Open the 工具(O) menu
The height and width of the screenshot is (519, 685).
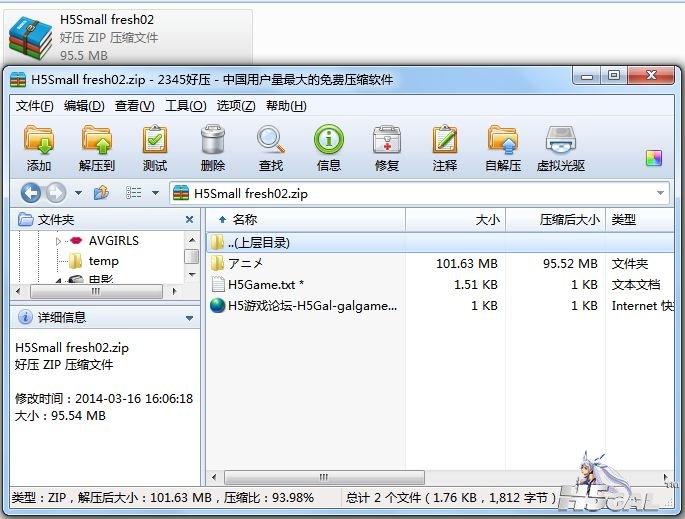point(185,106)
